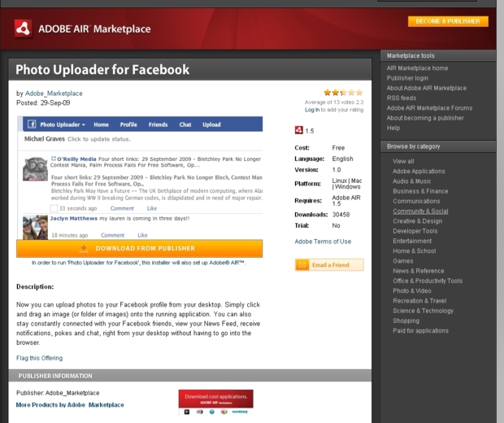Click the Become a Publisher button

(x=448, y=21)
